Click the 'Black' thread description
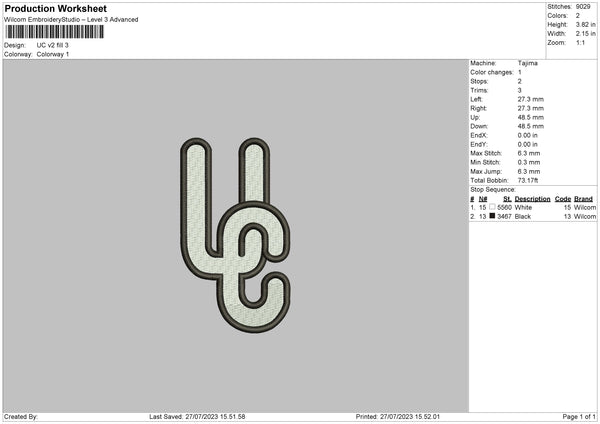Image resolution: width=600 pixels, height=424 pixels. 523,217
